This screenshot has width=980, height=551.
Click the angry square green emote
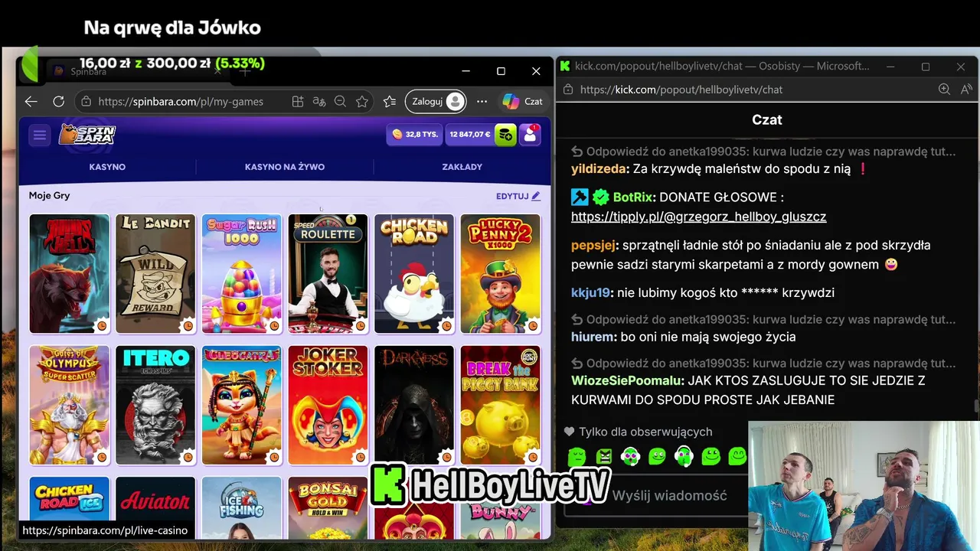[x=603, y=457]
